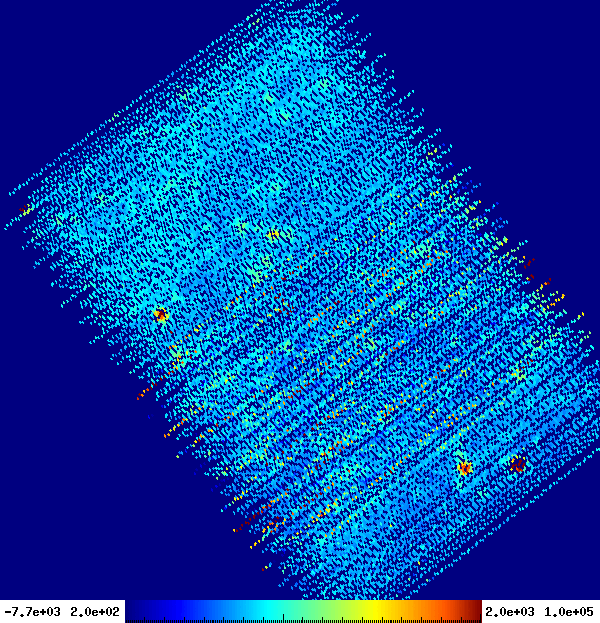The width and height of the screenshot is (600, 623).
Task: Click the red pixels at the map's right edge
Action: [x=530, y=262]
